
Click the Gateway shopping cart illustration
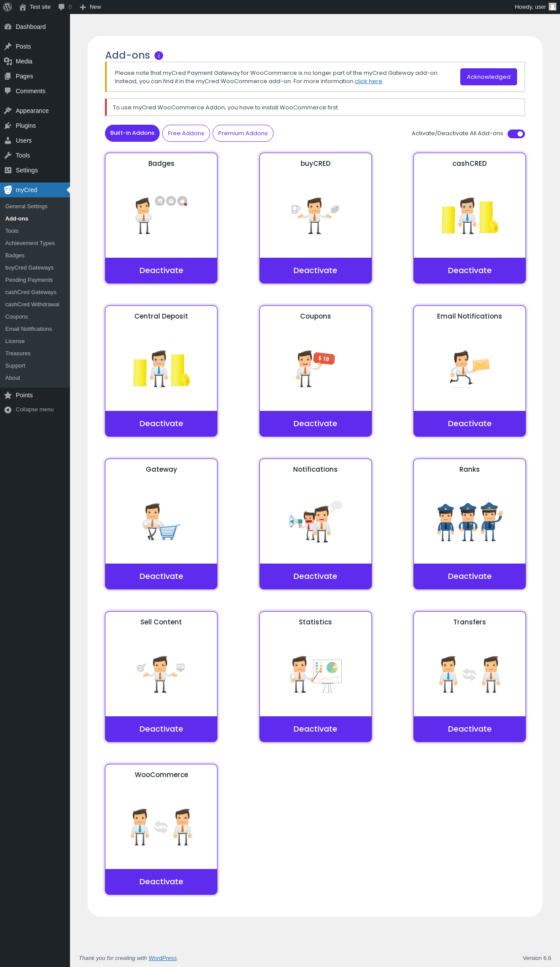(x=161, y=522)
